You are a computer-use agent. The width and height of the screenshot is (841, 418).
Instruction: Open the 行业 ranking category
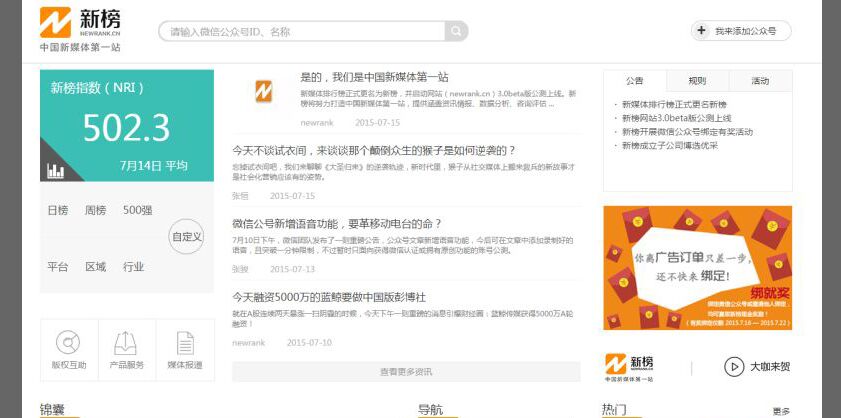[134, 267]
